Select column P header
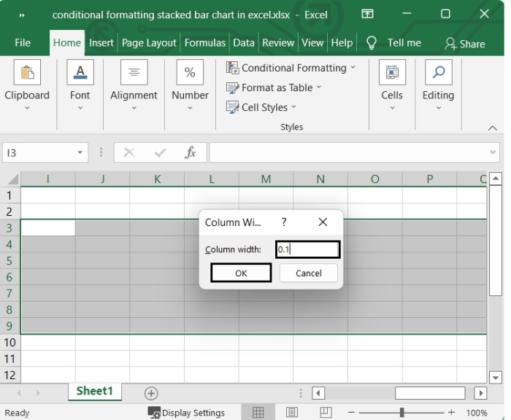The image size is (511, 420). click(429, 179)
